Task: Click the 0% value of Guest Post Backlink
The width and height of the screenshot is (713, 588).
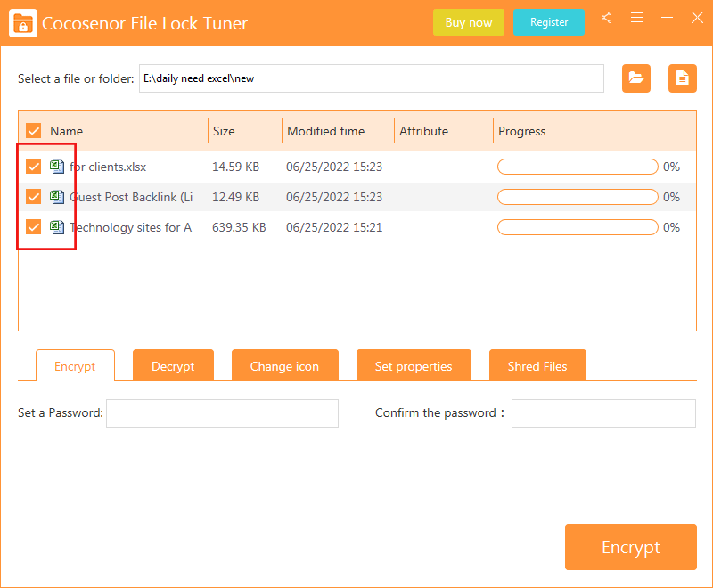Action: coord(671,197)
